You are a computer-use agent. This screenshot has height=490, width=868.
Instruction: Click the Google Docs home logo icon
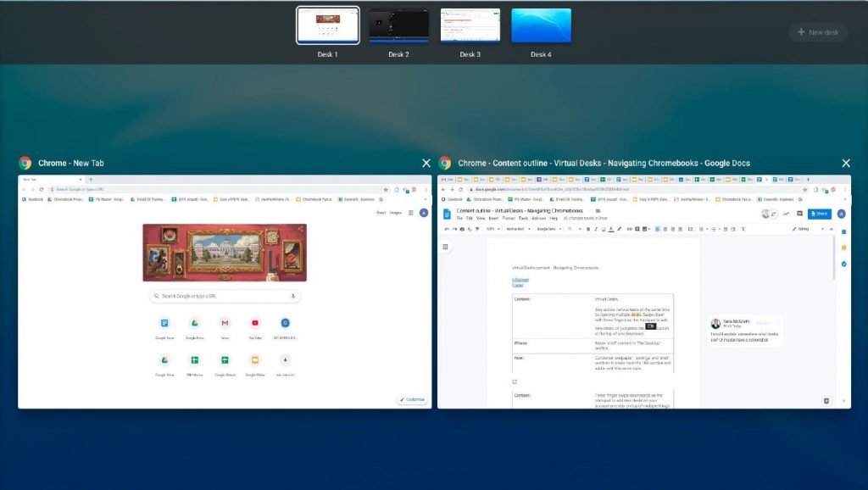point(447,214)
